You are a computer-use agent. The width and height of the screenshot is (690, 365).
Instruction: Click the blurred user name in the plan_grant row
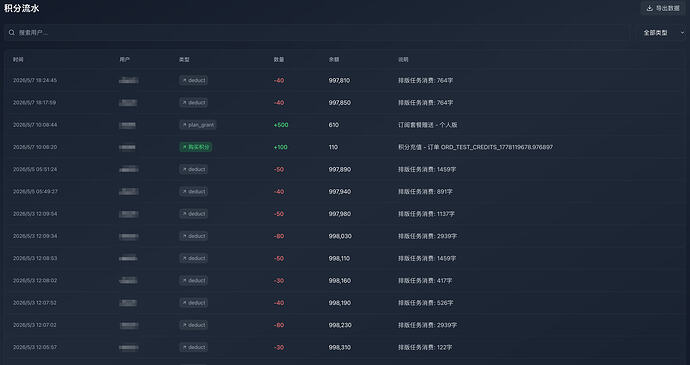point(128,125)
